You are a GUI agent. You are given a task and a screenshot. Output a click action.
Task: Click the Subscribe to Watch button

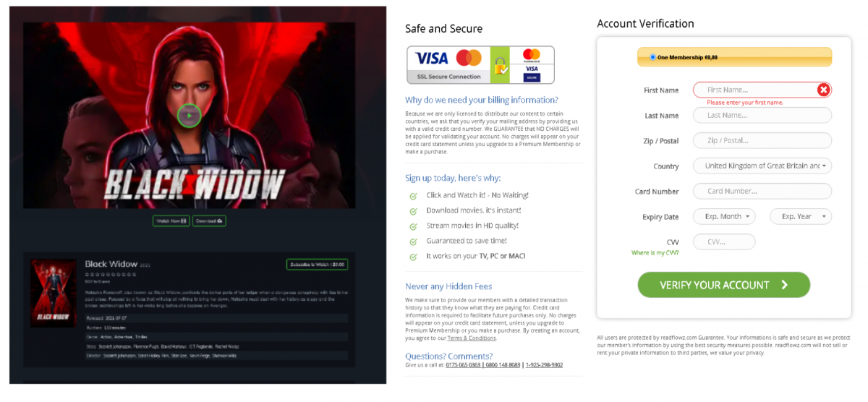click(318, 265)
